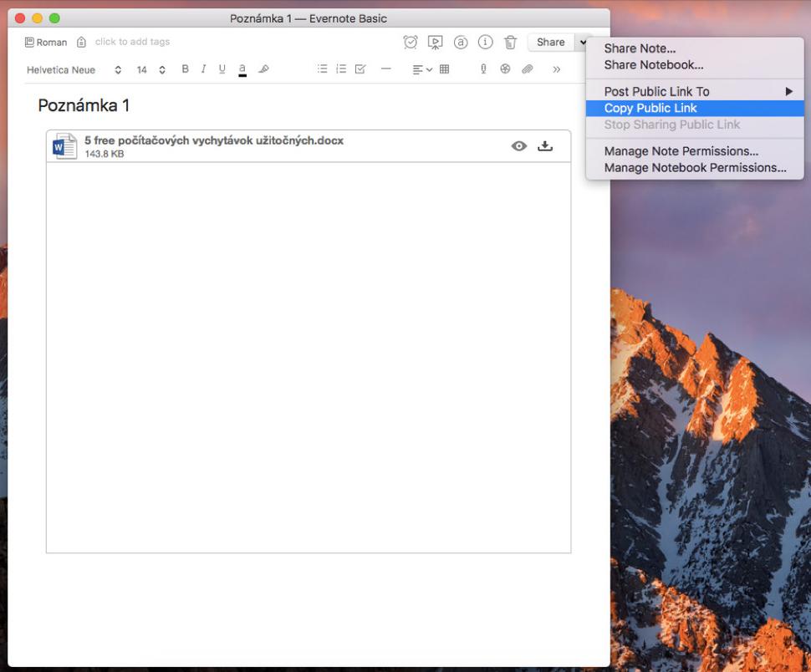This screenshot has height=672, width=811.
Task: Open the text alignment dropdown
Action: 422,69
